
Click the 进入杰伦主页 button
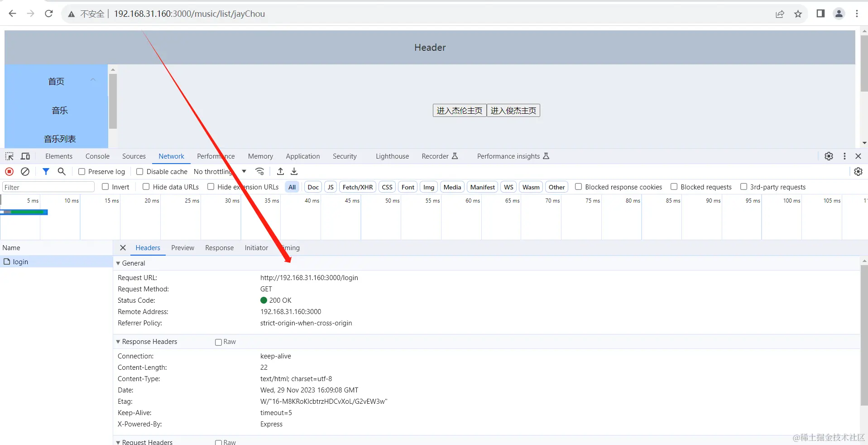(x=460, y=111)
